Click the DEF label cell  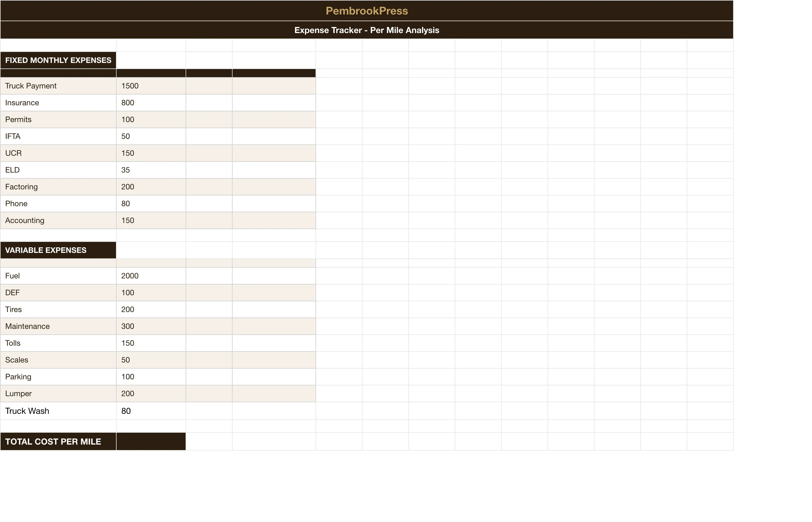point(58,293)
